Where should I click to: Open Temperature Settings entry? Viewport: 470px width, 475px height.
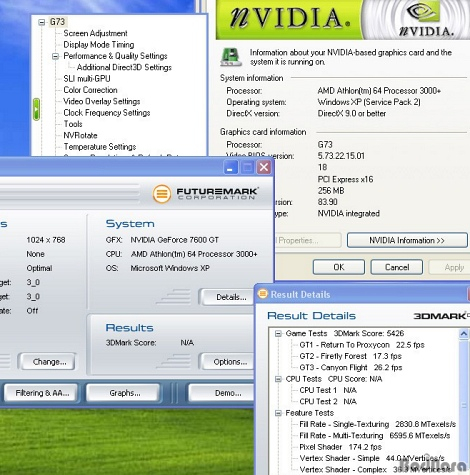[x=100, y=147]
